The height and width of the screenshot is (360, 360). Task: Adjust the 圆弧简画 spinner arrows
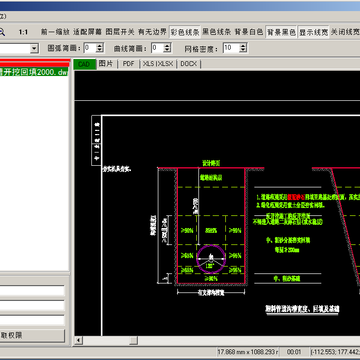pos(100,48)
